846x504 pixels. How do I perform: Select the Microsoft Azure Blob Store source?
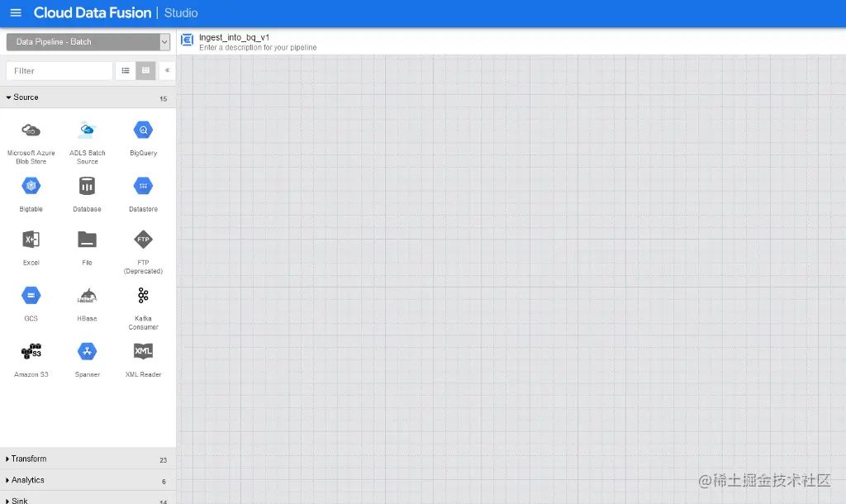(x=31, y=142)
